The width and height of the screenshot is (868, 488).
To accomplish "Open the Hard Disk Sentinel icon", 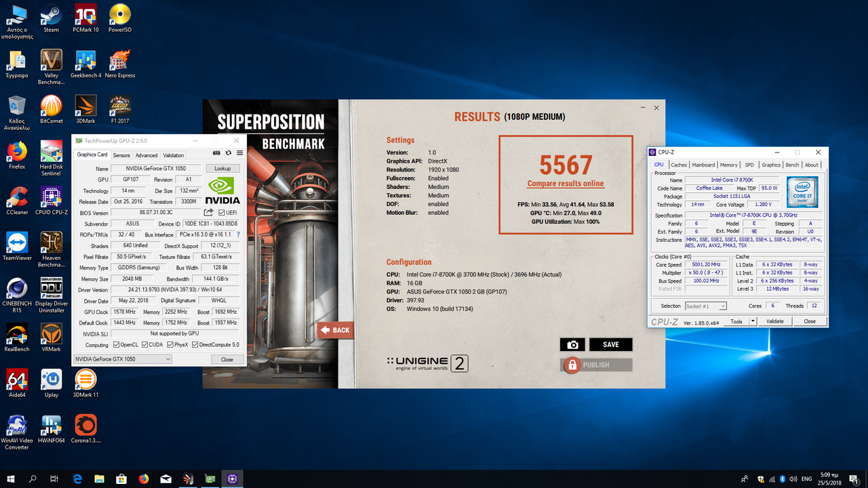I will [x=51, y=159].
